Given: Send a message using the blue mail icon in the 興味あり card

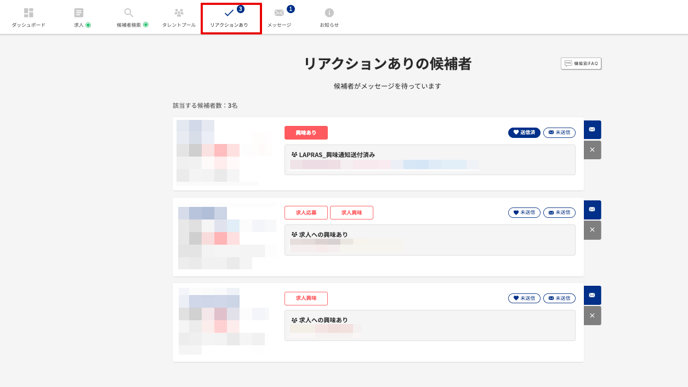Looking at the screenshot, I should point(592,130).
